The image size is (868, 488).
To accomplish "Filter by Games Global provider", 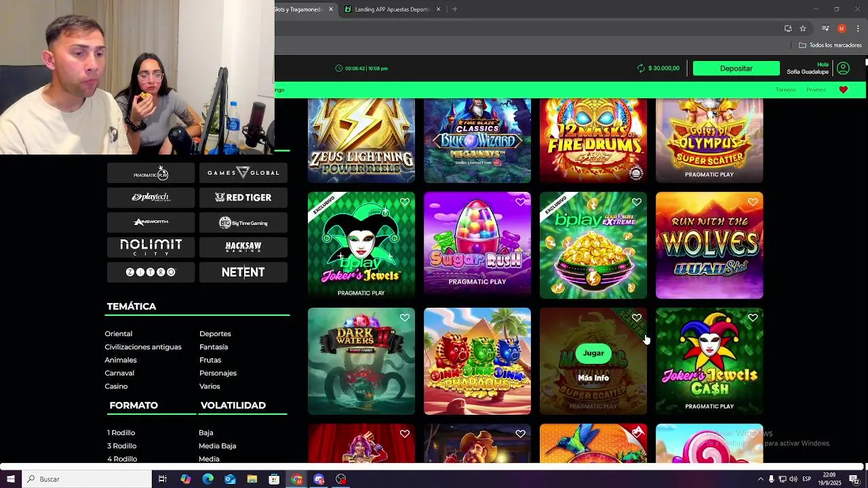I will [x=243, y=174].
